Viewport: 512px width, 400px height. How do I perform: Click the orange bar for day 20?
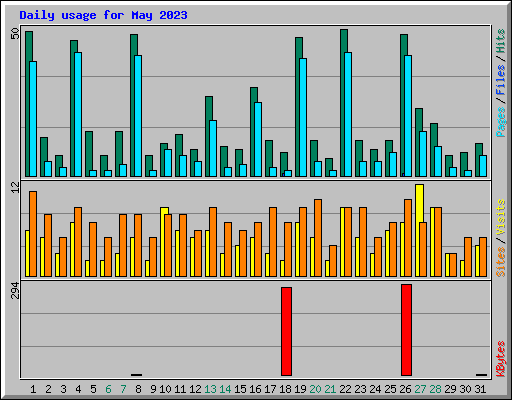point(318,238)
